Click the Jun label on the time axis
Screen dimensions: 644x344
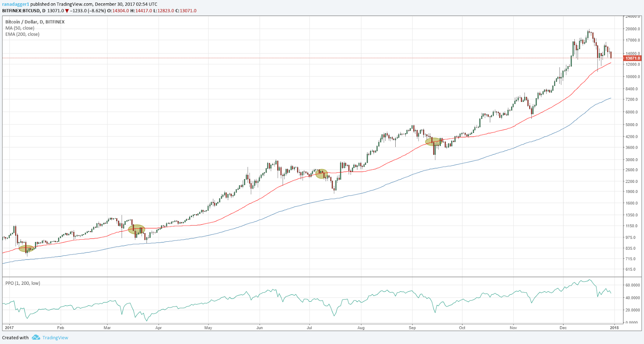[260, 327]
